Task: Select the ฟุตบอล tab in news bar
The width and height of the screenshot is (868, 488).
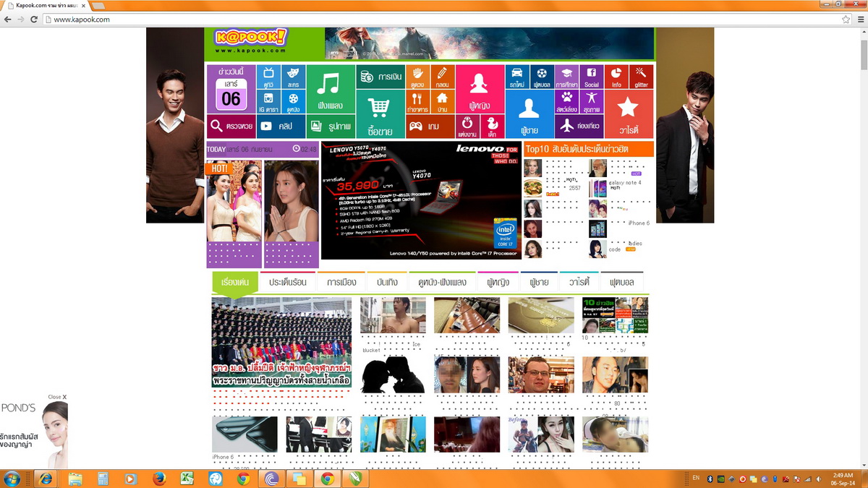Action: point(622,282)
